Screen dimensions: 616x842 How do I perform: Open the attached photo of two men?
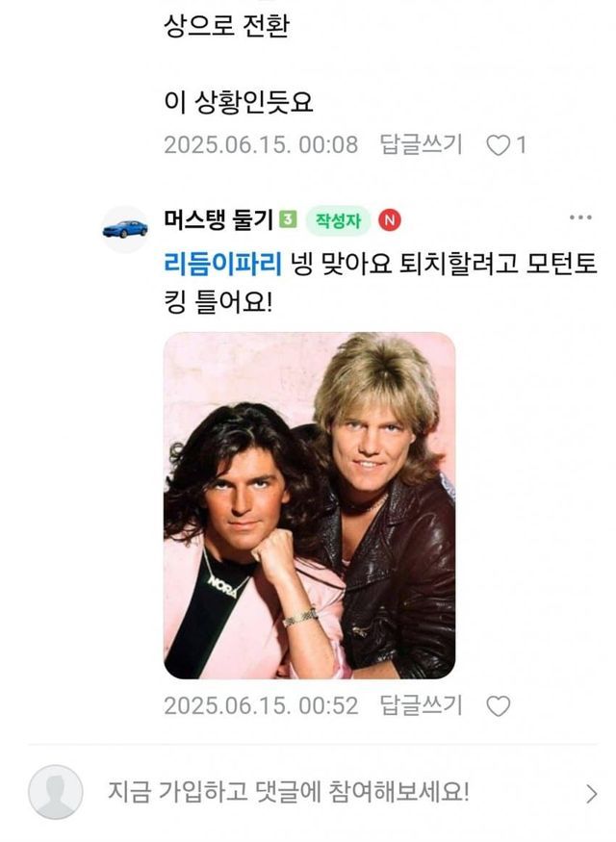(x=309, y=505)
